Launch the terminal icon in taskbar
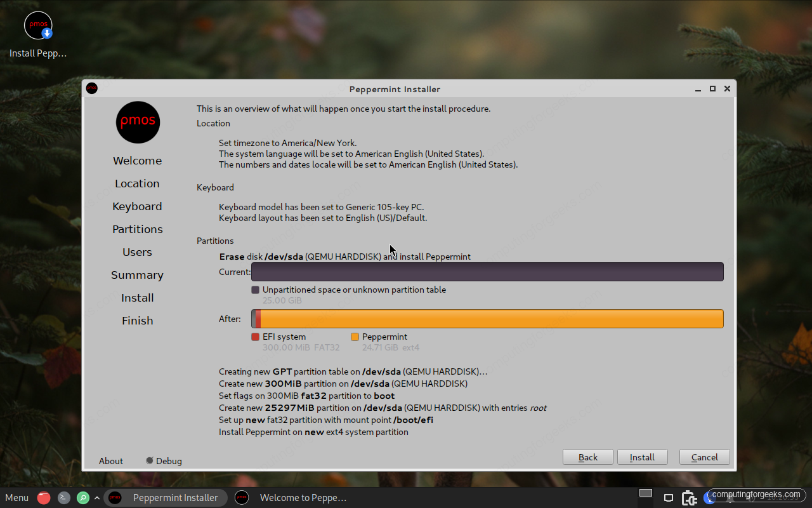Screen dimensions: 812x508 coord(64,498)
